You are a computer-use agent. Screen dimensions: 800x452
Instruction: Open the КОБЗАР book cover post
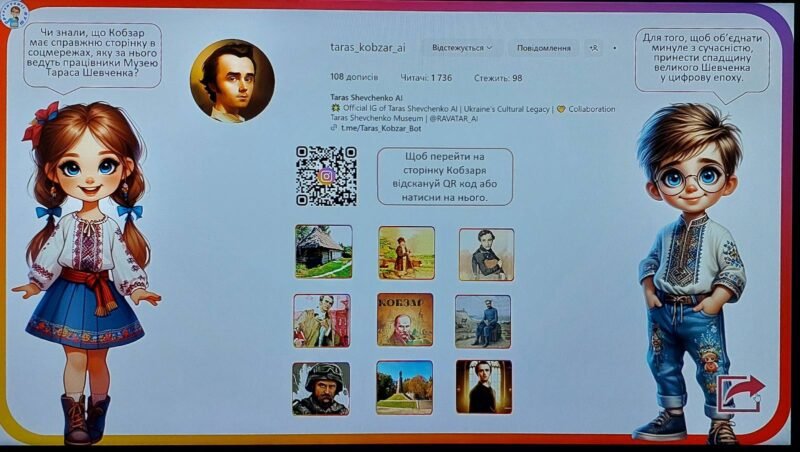pyautogui.click(x=405, y=320)
